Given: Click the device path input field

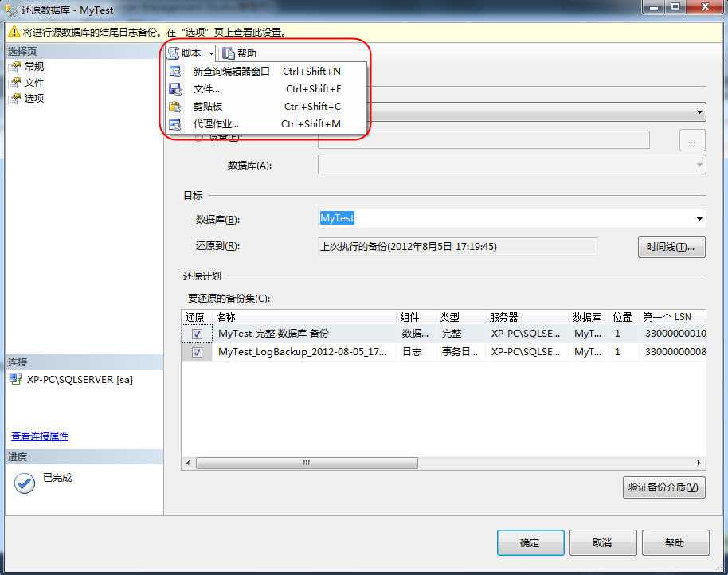Looking at the screenshot, I should (483, 140).
